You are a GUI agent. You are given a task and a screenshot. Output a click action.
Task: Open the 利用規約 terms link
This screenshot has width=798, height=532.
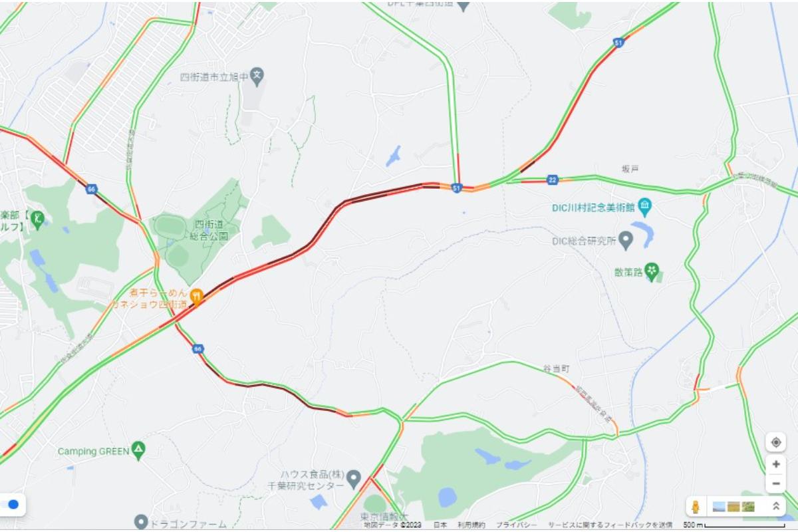[x=471, y=525]
